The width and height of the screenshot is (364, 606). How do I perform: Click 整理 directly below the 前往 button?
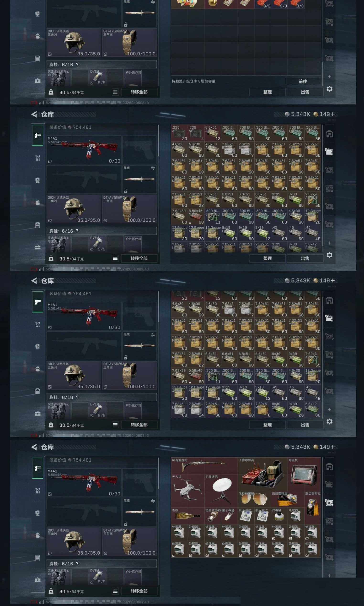click(267, 92)
